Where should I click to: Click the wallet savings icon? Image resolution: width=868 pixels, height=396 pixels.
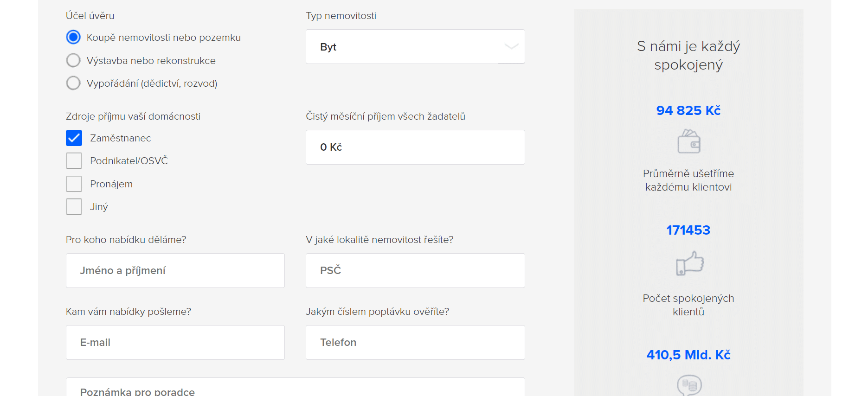[x=689, y=141]
